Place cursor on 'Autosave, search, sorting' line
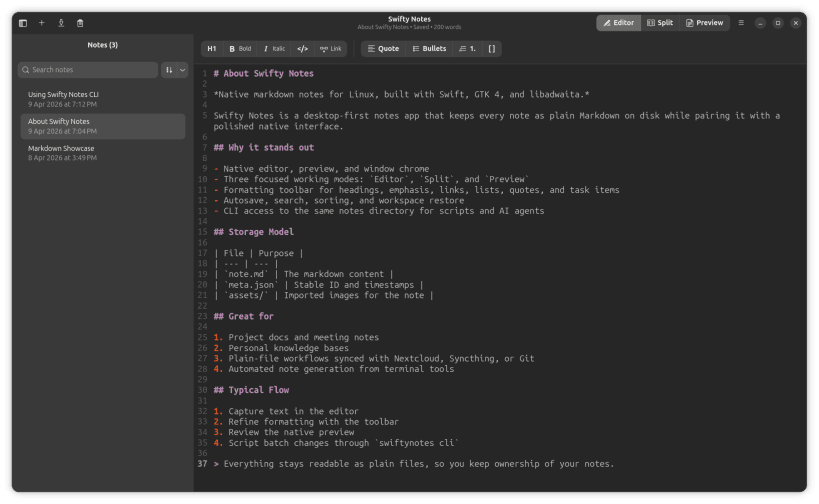Viewport: 819px width, 504px height. pos(338,201)
